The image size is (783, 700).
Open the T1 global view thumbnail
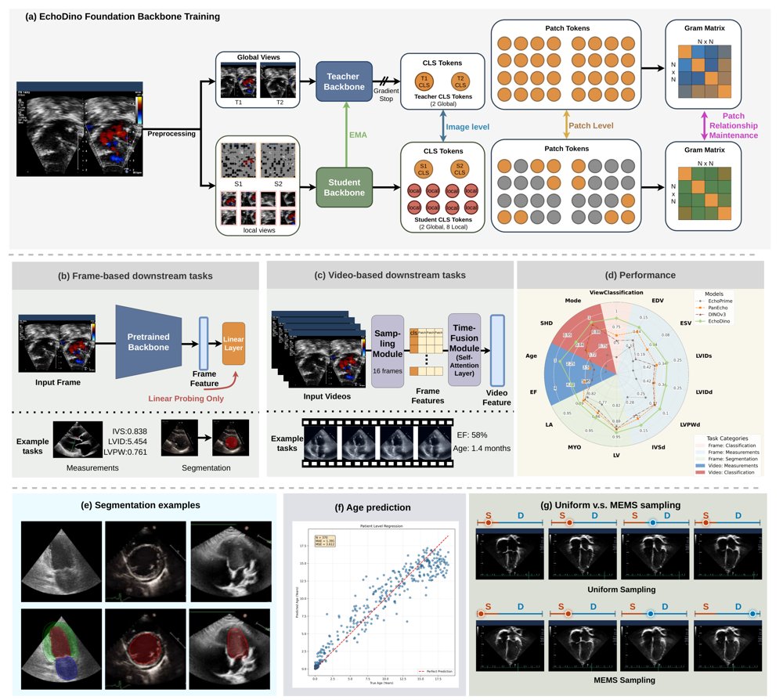[238, 80]
